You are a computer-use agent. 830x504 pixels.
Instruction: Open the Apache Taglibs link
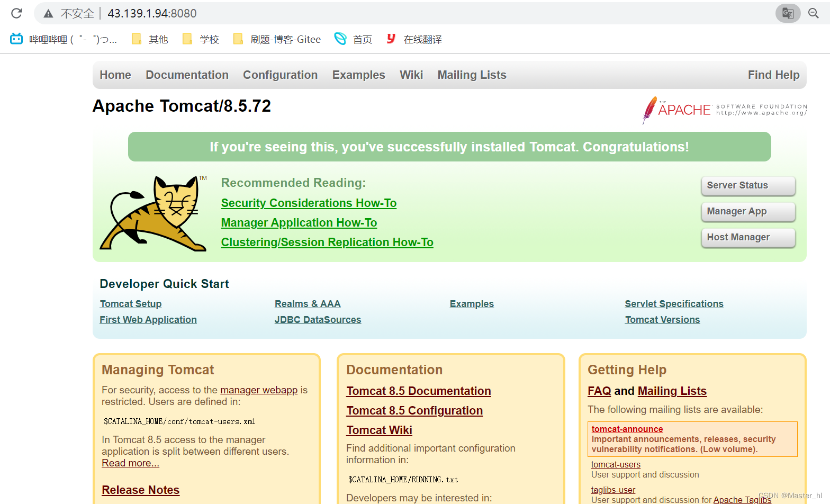coord(742,500)
